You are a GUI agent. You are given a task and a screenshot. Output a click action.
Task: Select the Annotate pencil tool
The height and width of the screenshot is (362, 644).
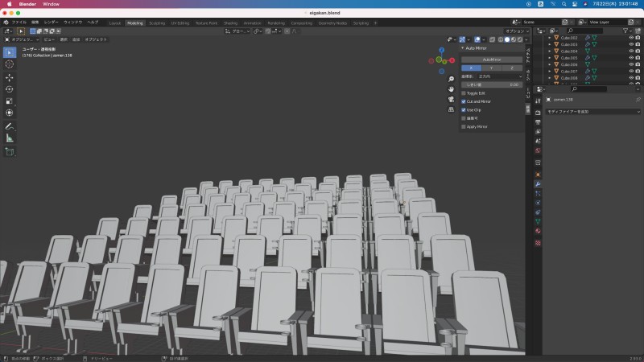point(10,126)
